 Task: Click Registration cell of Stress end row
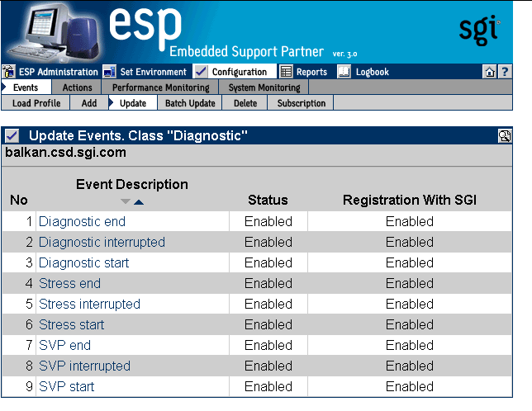(410, 284)
